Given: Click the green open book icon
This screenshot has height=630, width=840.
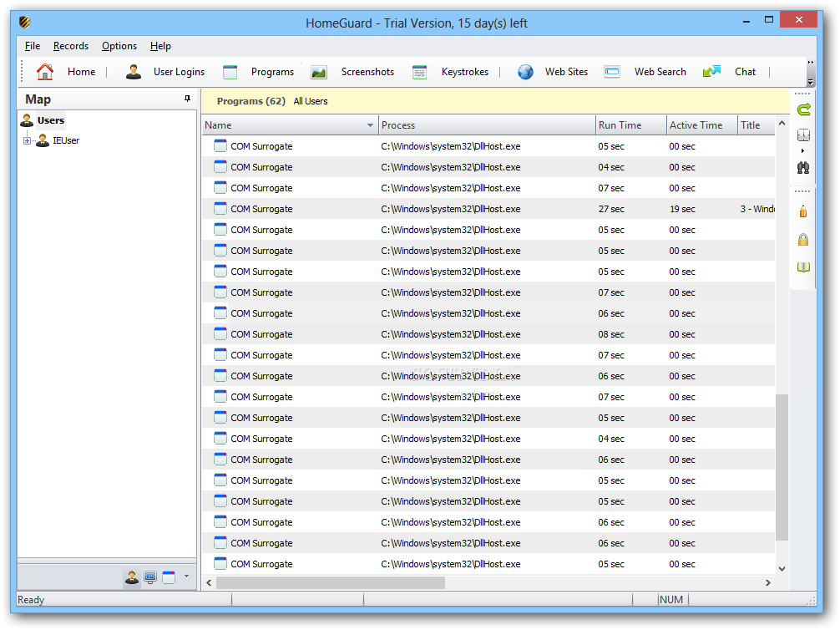Looking at the screenshot, I should [803, 267].
